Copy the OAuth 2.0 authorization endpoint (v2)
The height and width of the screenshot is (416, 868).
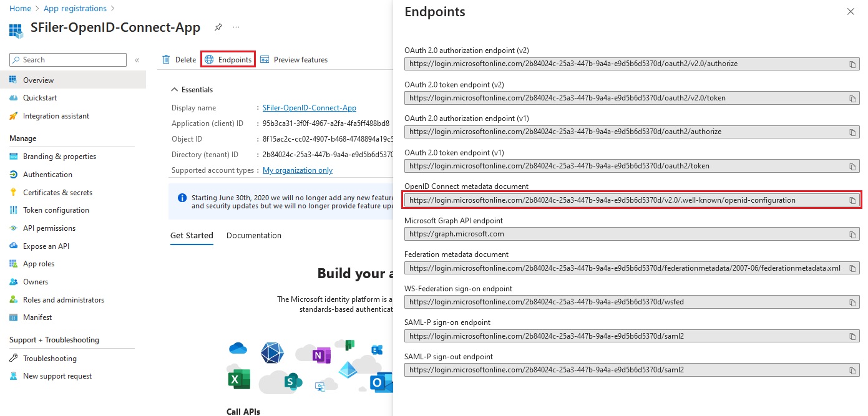click(x=852, y=64)
